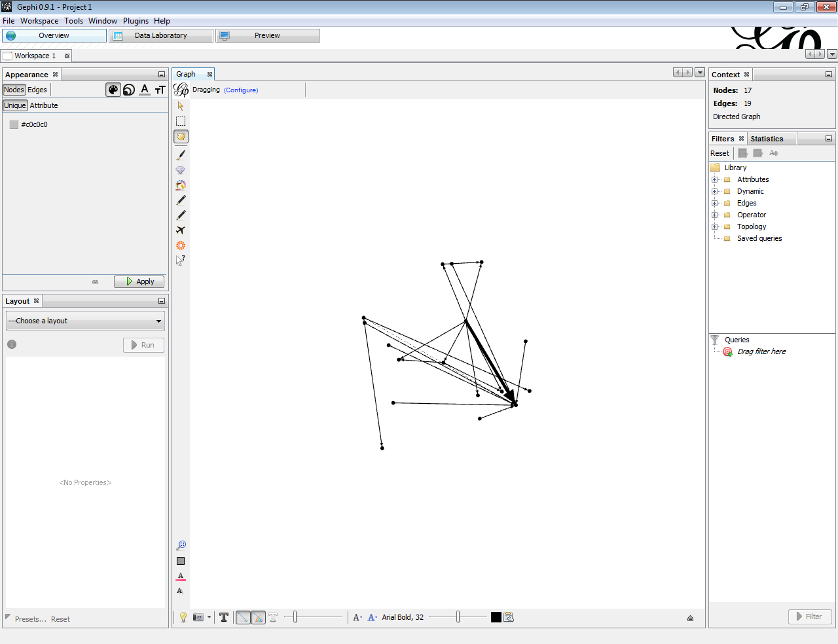
Task: Select the direct selection arrow tool
Action: point(181,106)
